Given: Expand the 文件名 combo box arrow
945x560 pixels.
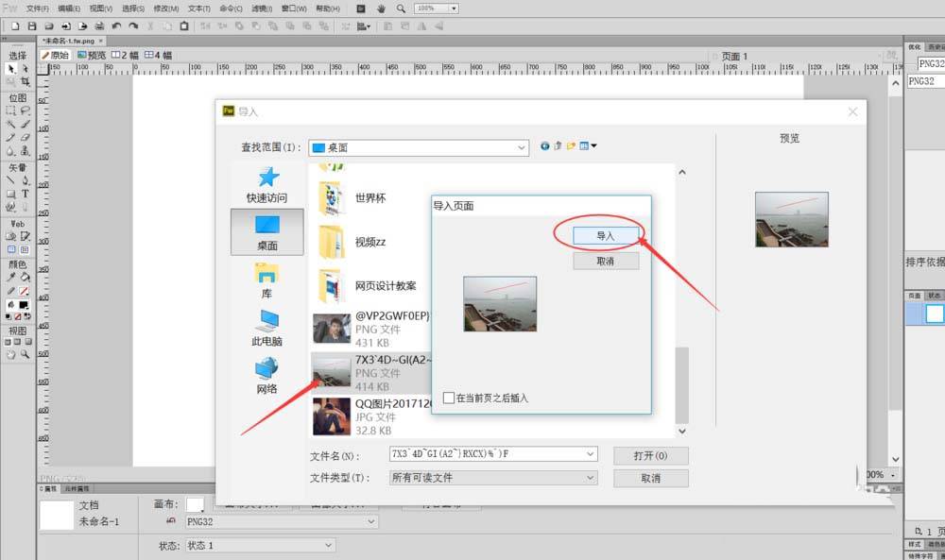Looking at the screenshot, I should click(x=591, y=454).
